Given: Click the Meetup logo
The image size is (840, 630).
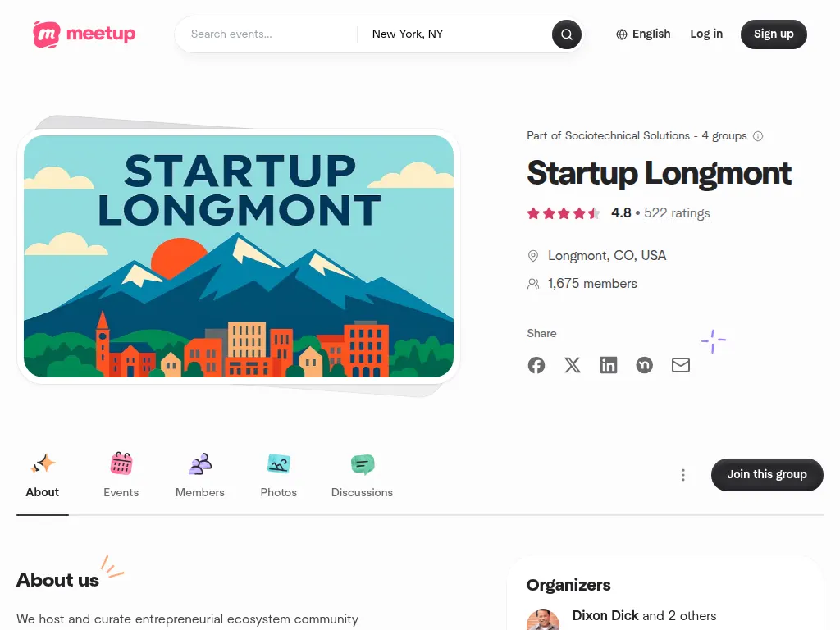Looking at the screenshot, I should tap(84, 34).
